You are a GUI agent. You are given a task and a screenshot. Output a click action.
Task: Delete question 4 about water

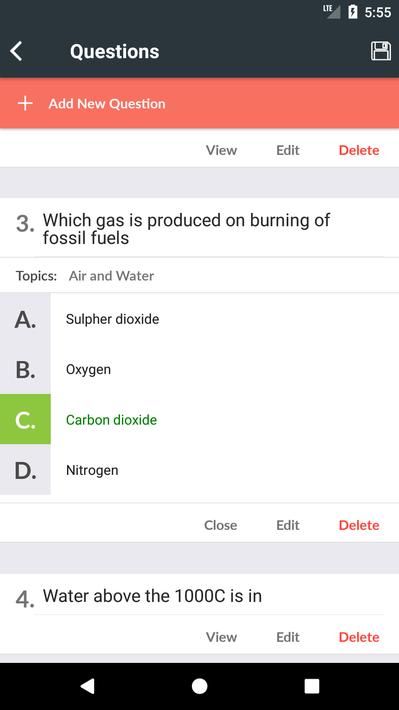click(359, 637)
